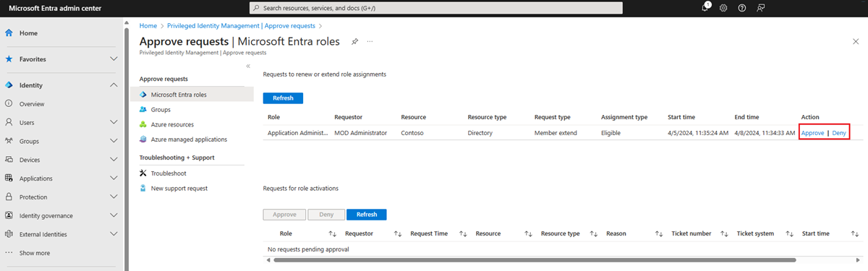Click the search resources input field
The width and height of the screenshot is (868, 271).
pos(435,7)
